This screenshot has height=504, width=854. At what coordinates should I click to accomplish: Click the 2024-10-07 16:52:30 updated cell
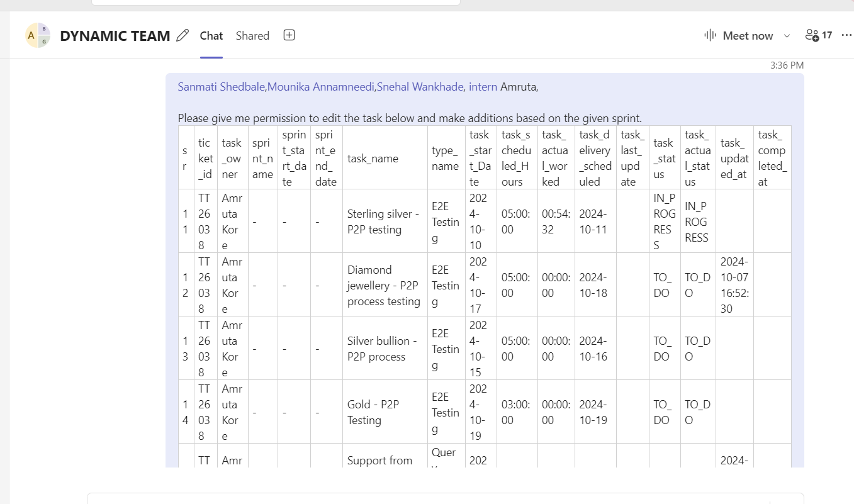pyautogui.click(x=734, y=285)
